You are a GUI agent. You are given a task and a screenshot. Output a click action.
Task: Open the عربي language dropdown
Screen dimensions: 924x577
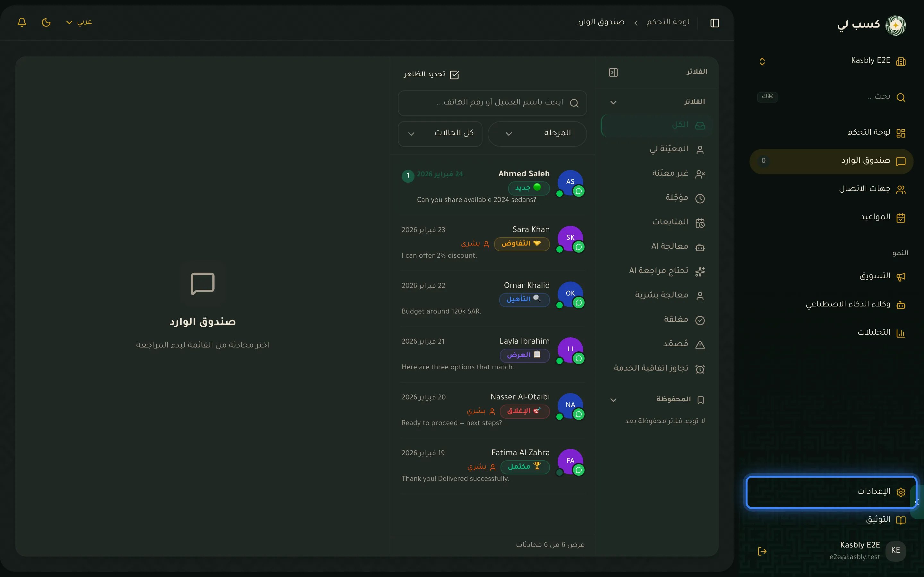(79, 22)
